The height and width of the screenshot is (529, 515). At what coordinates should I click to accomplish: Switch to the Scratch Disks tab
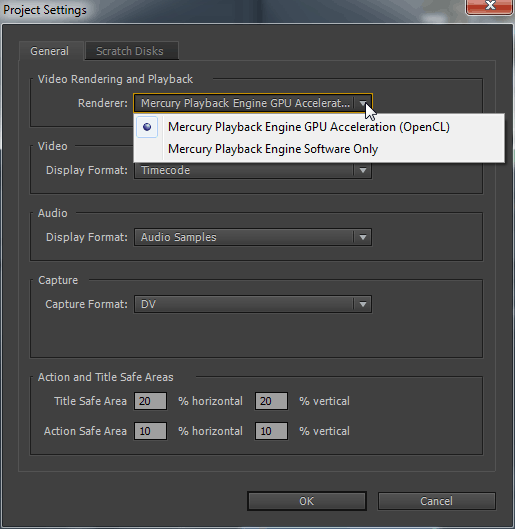point(132,51)
